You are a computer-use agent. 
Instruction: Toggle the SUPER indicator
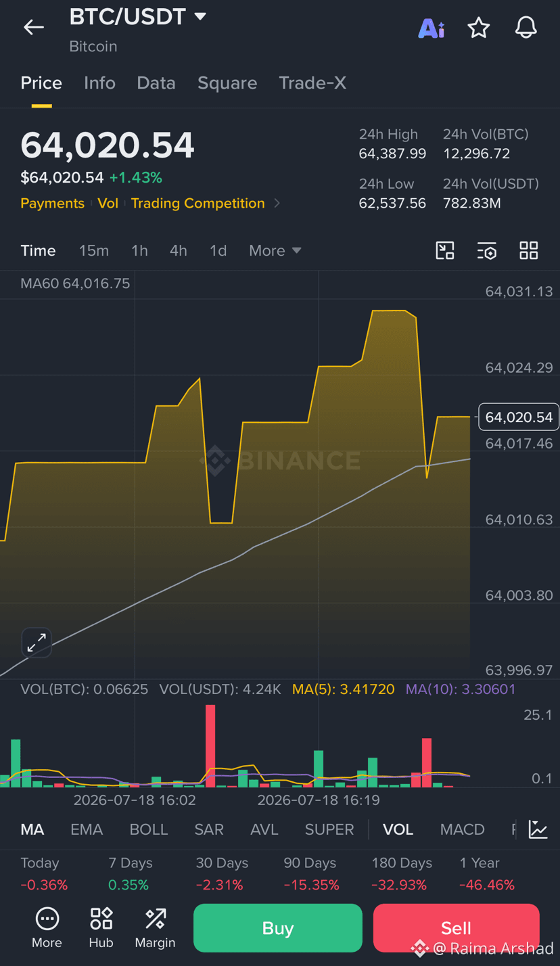(329, 829)
